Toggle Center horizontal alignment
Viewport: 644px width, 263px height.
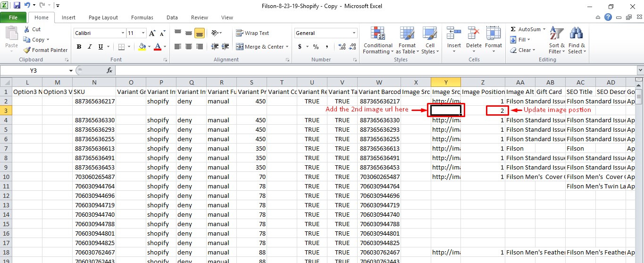[x=189, y=47]
